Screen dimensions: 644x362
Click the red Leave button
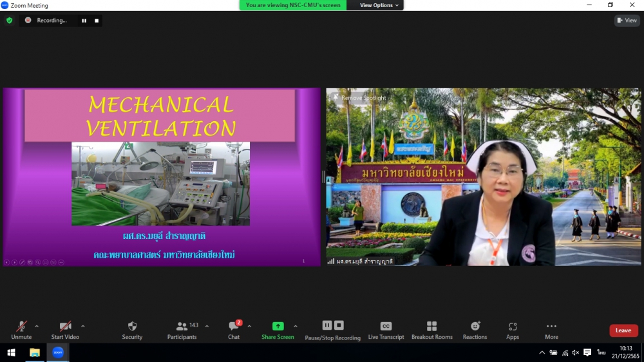(623, 330)
